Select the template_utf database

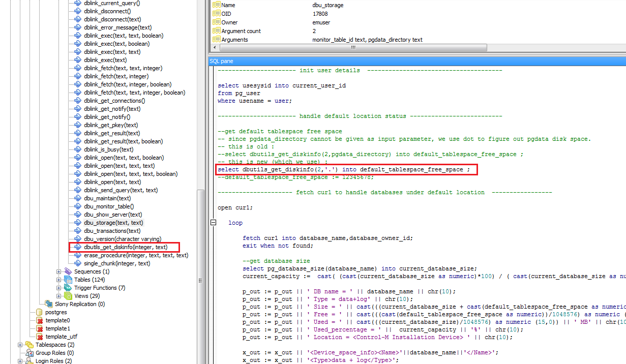[x=61, y=337]
